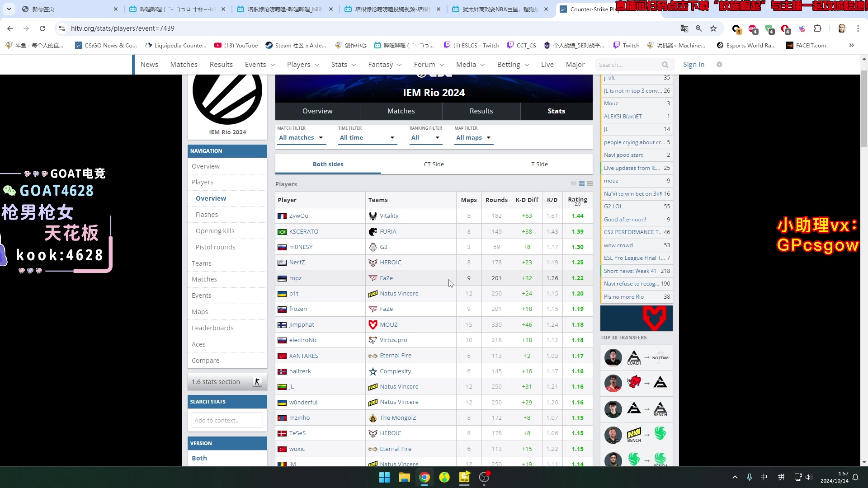Enable the 1.6 stats section toggle
Viewport: 868px width, 488px height.
pos(258,382)
